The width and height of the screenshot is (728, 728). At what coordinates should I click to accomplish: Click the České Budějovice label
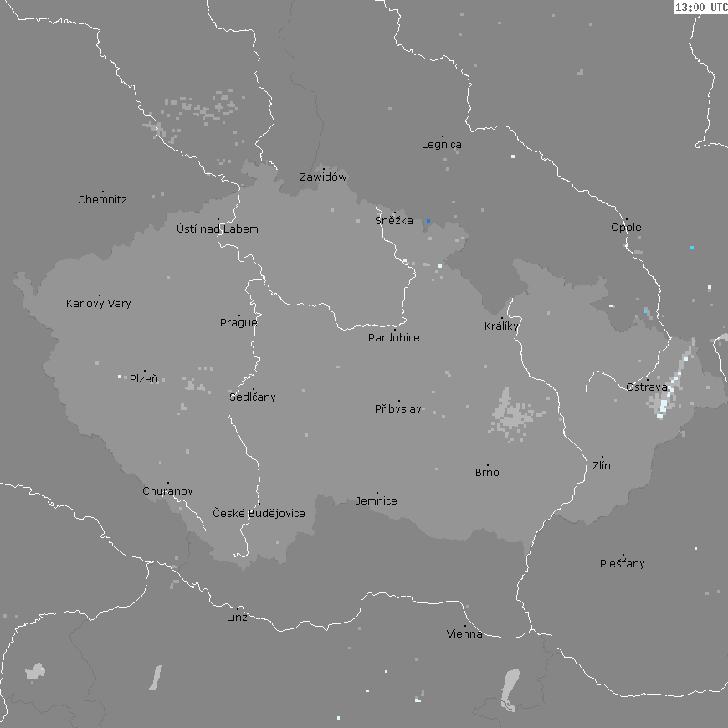pyautogui.click(x=259, y=514)
